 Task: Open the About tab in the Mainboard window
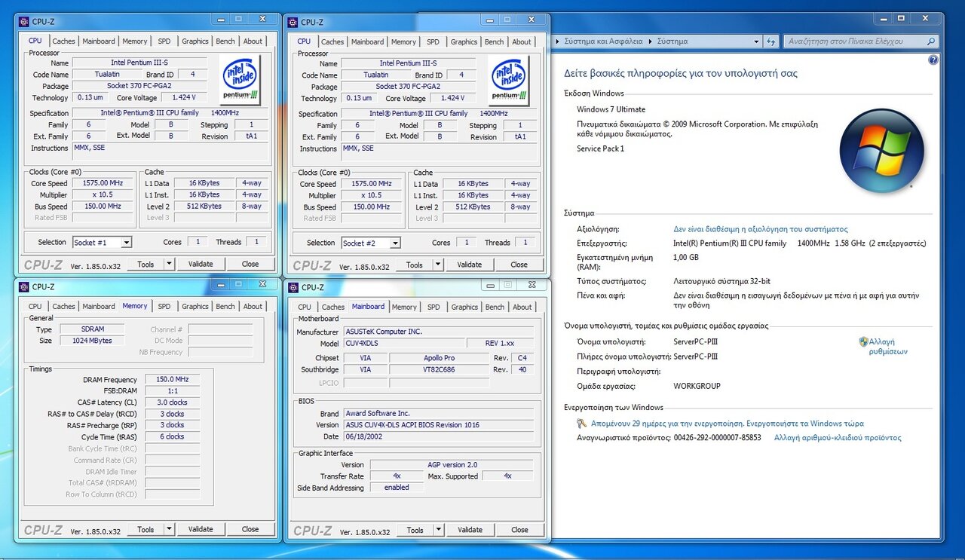522,308
